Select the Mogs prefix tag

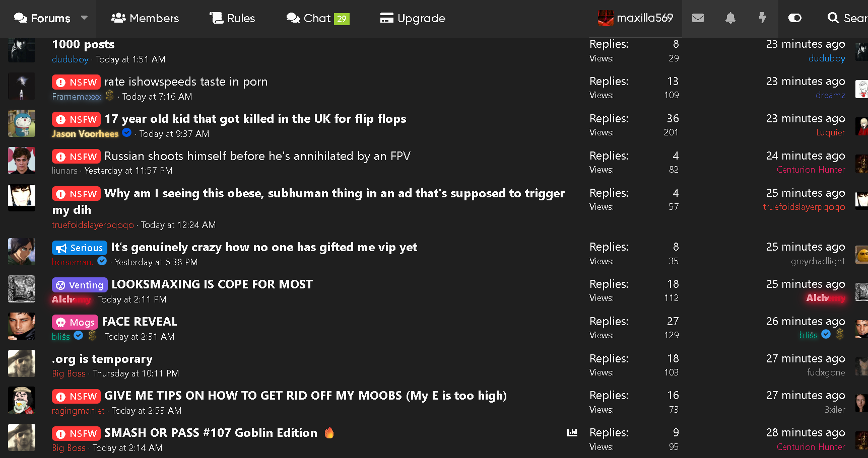click(x=75, y=322)
